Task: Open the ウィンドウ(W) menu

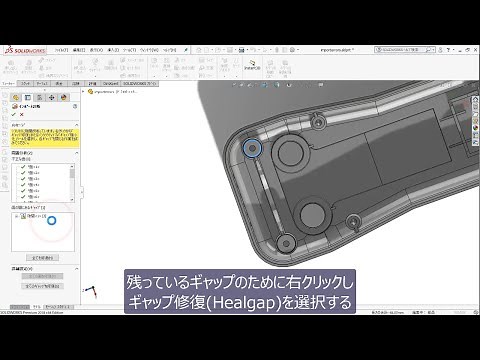Action: click(x=149, y=50)
